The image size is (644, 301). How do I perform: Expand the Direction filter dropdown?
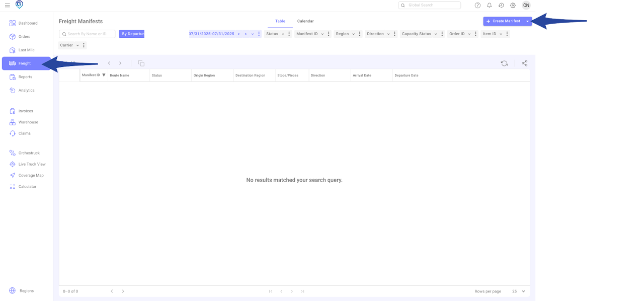click(388, 34)
